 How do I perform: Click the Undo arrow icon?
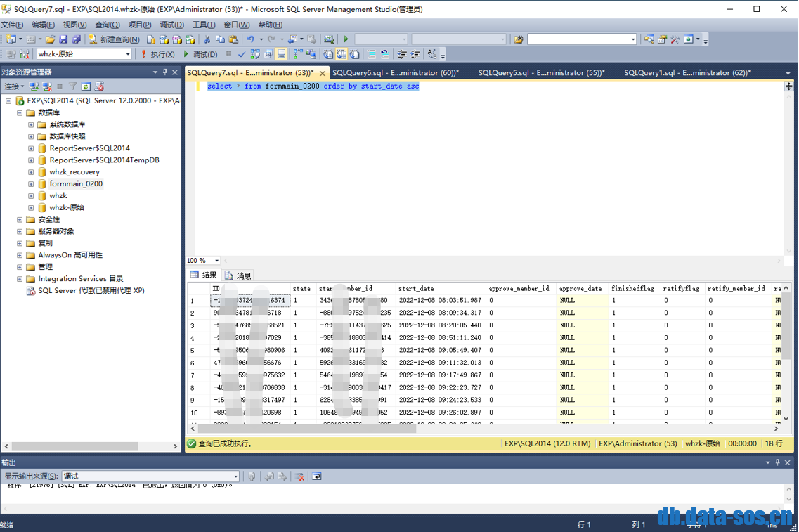pos(250,39)
